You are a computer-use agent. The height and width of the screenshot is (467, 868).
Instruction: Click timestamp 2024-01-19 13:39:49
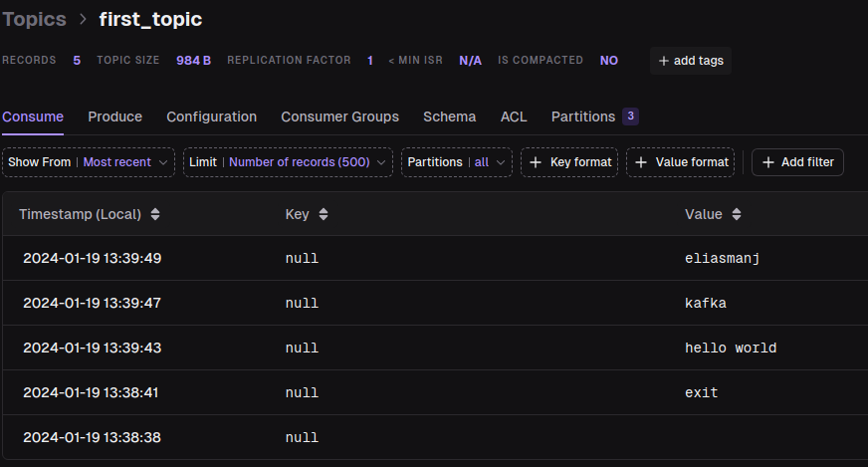tap(92, 258)
